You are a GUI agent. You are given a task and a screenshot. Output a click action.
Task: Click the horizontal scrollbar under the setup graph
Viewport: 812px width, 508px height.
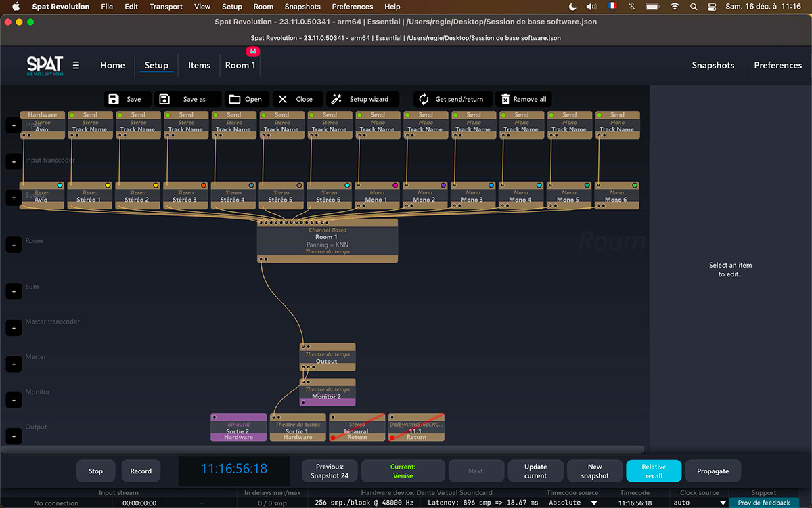coord(323,449)
